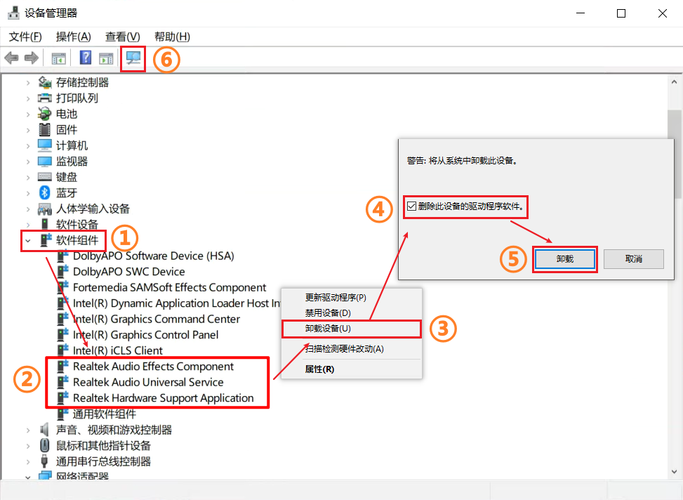Expand the 人体学输入设备 category
This screenshot has width=683, height=500.
click(28, 209)
